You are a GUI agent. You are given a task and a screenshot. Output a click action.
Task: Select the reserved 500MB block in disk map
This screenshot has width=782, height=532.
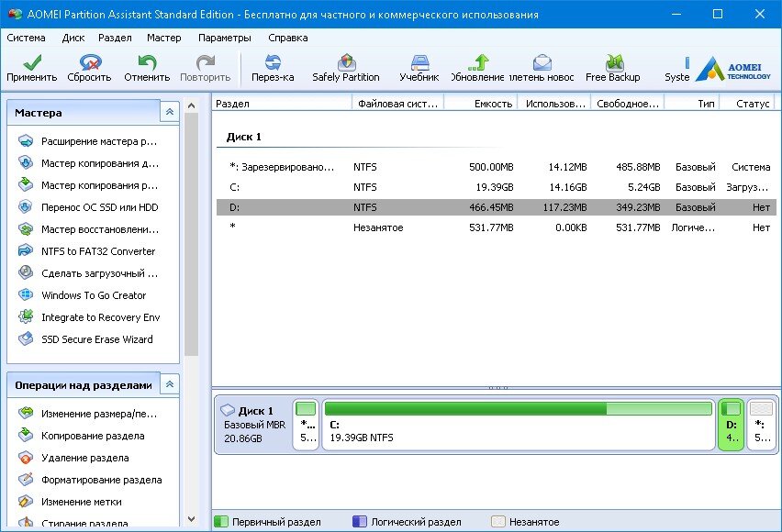(306, 425)
